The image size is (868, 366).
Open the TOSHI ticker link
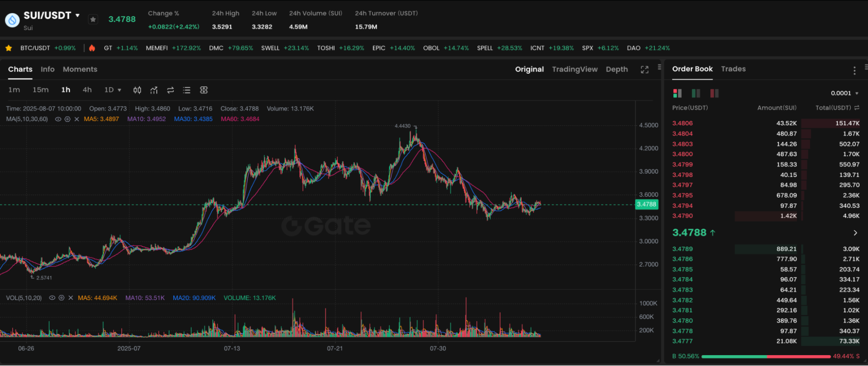coord(340,48)
